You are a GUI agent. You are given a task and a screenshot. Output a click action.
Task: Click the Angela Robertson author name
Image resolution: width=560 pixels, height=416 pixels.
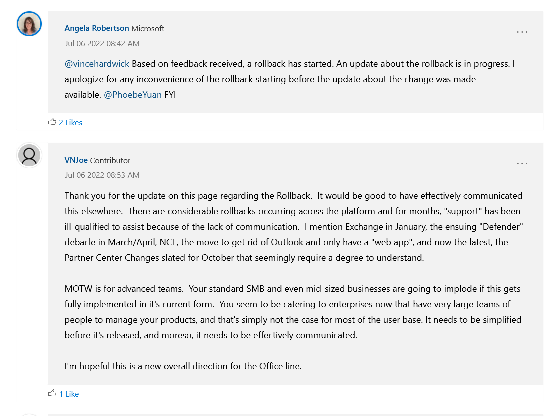(96, 28)
